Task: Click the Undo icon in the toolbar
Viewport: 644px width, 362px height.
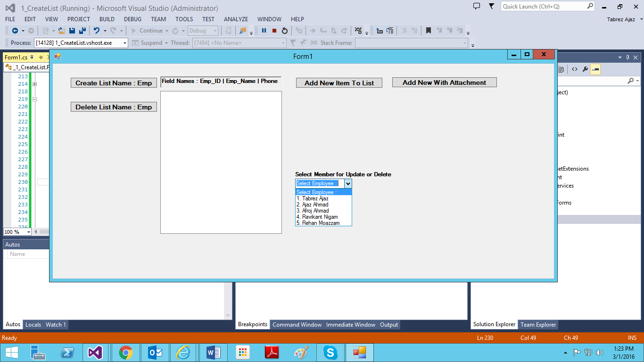Action: click(x=97, y=30)
